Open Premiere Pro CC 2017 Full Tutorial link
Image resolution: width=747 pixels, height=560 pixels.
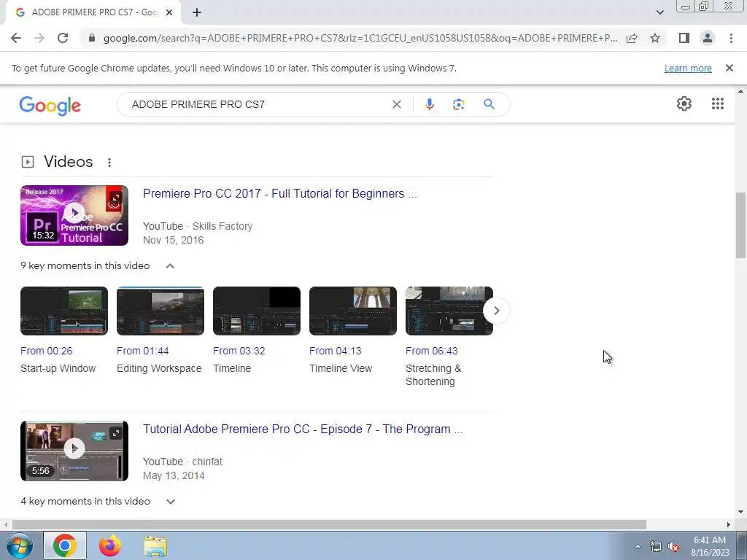tap(279, 194)
